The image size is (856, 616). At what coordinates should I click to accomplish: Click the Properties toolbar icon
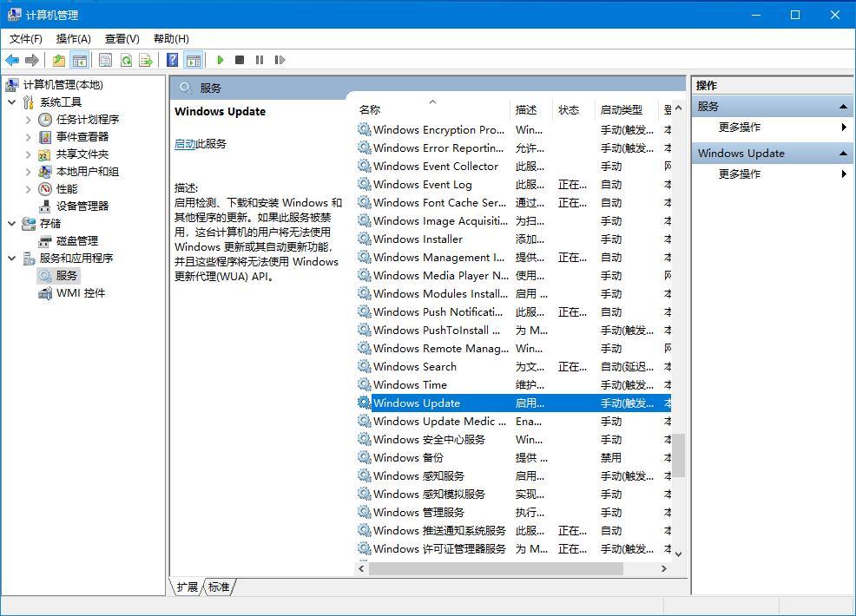point(105,60)
